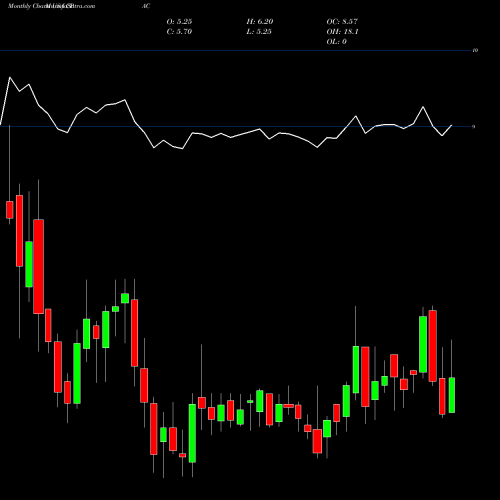This screenshot has height=500, width=500.
Task: Click the first red candlestick on the chart
Action: click(10, 210)
